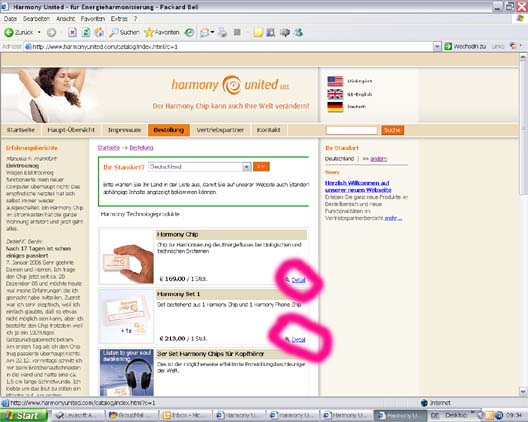Open the Extras menu
The image size is (528, 422).
119,19
